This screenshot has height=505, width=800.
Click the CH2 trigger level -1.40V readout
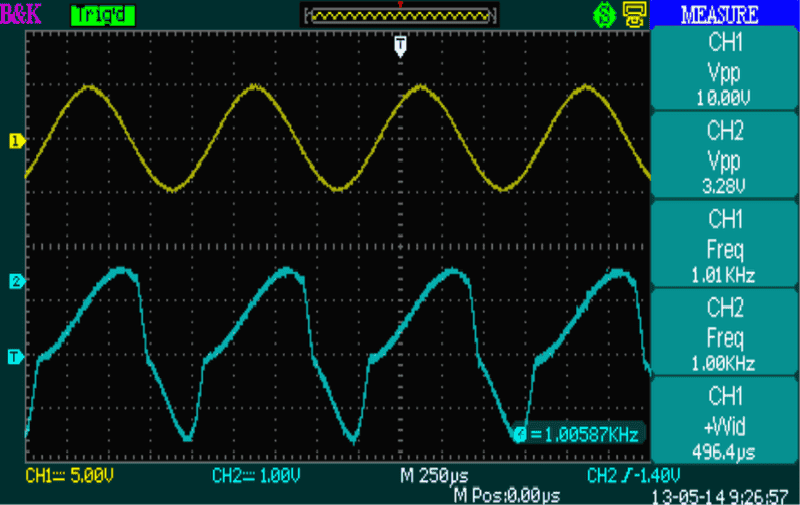(x=633, y=476)
